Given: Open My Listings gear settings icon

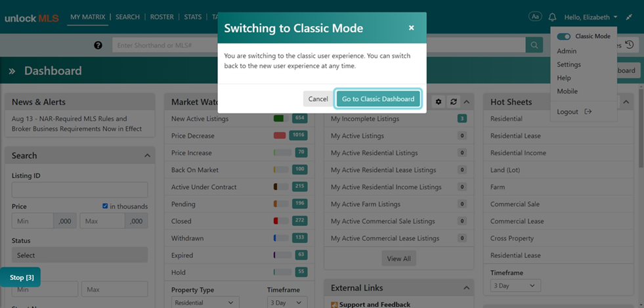Looking at the screenshot, I should point(439,101).
